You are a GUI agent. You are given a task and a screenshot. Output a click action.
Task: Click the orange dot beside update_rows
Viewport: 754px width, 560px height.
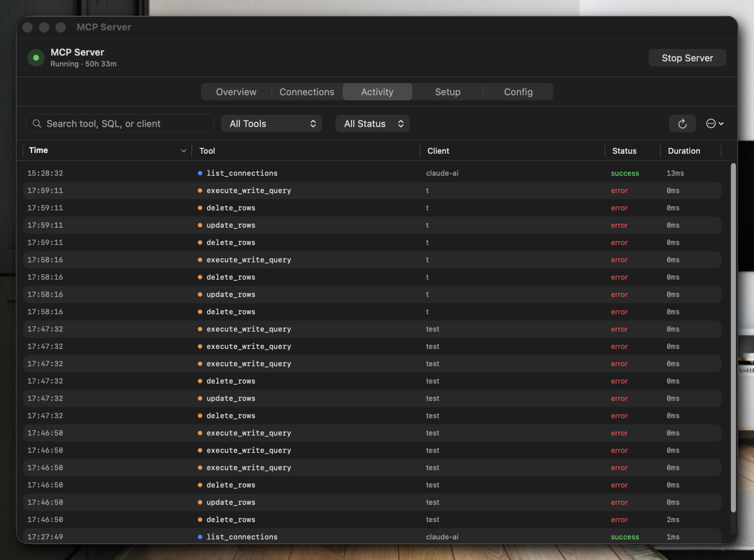(x=200, y=225)
